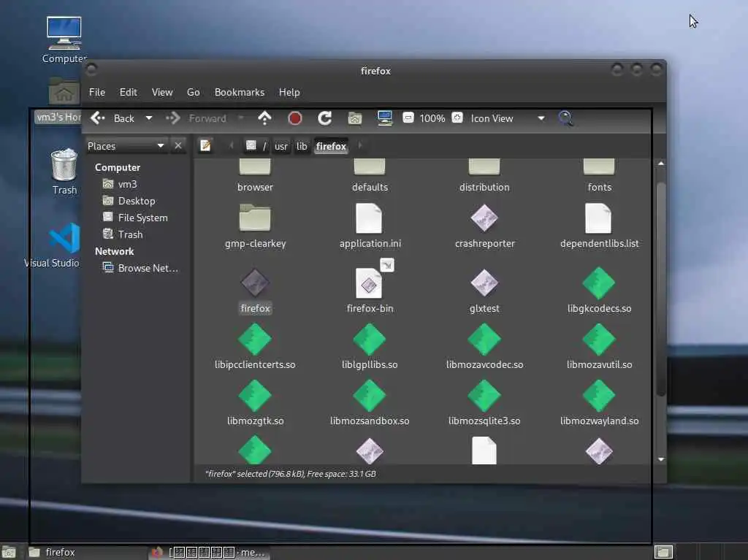Open the Bookmarks menu
This screenshot has width=748, height=560.
240,92
